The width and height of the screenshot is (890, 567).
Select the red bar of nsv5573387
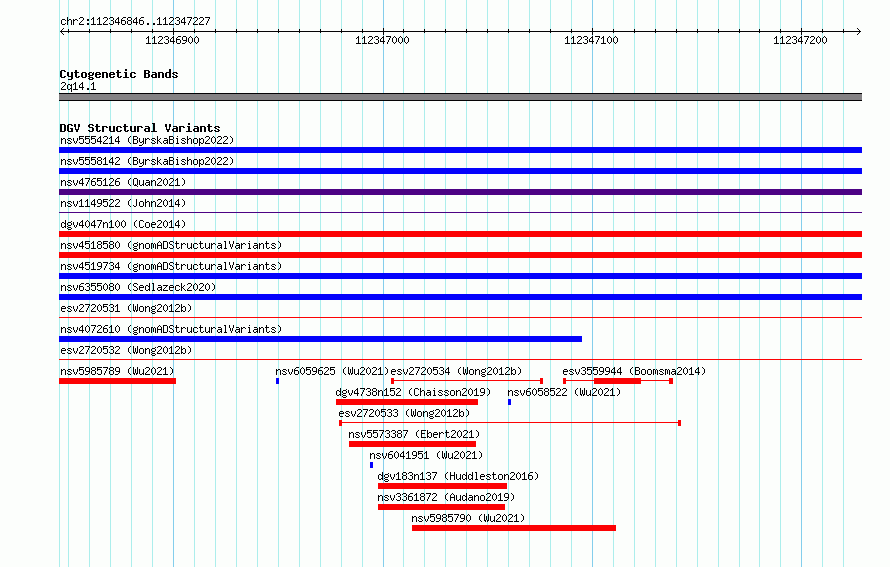pyautogui.click(x=413, y=444)
